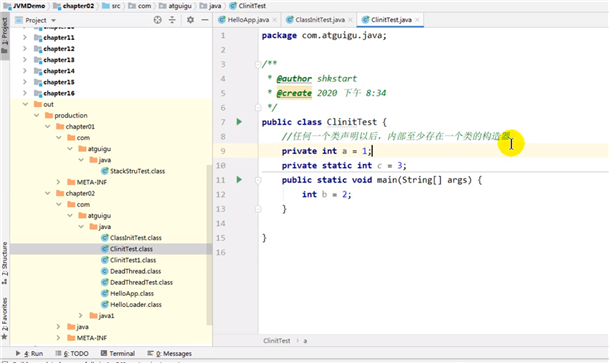
Task: Switch to HelloApp.java tab
Action: 248,20
